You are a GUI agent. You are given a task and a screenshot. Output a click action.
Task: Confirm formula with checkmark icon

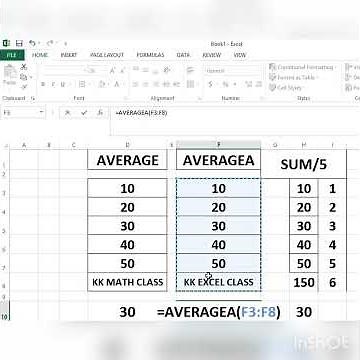pos(84,113)
